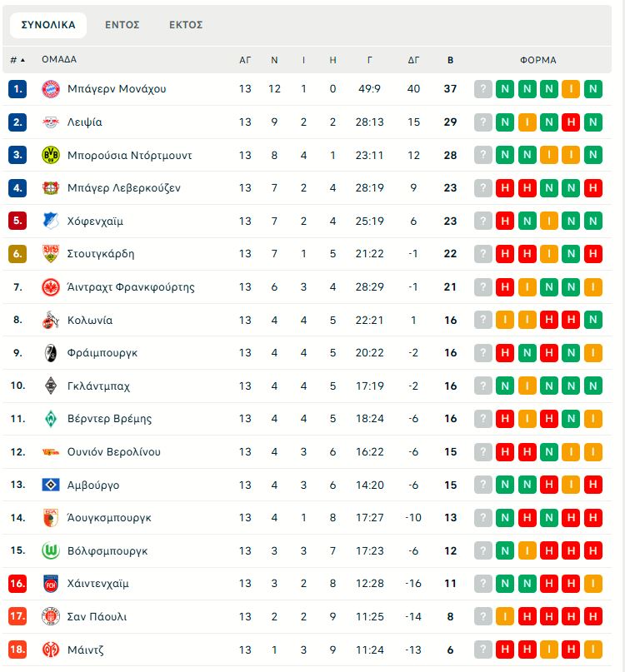Open the Στουτγκάρδη team link

(101, 254)
